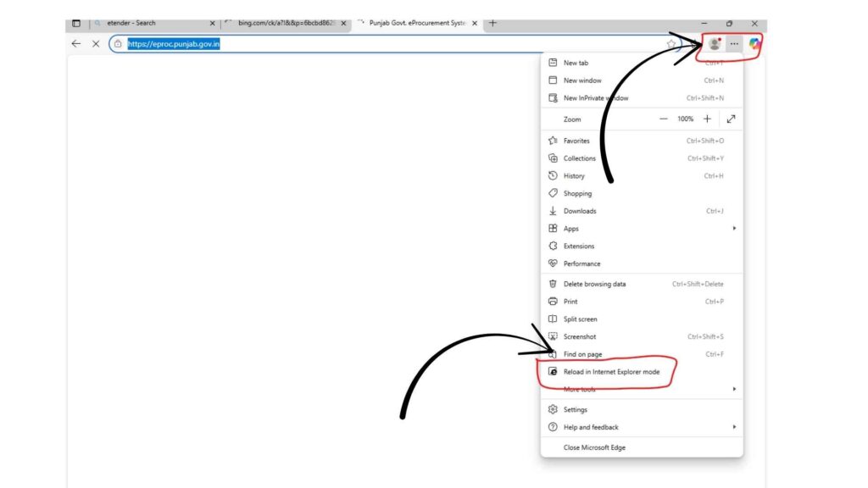Click the Print printer icon in menu
This screenshot has height=488, width=868.
click(x=553, y=302)
